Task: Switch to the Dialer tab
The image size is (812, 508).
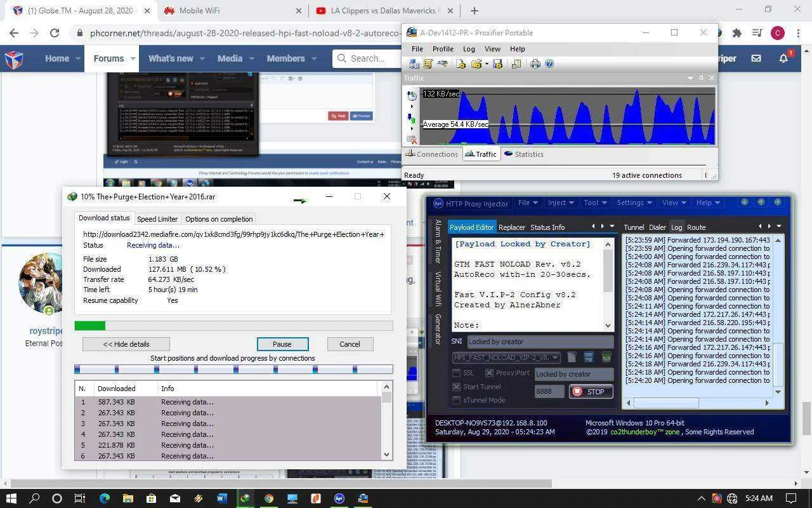Action: (657, 227)
